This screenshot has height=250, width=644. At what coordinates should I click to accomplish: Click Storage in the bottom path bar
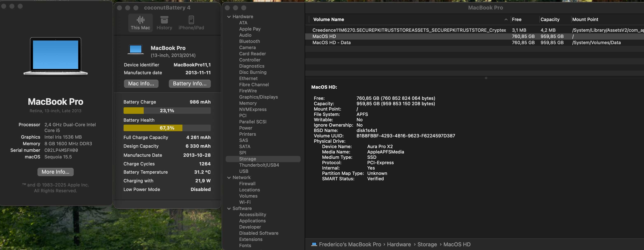pyautogui.click(x=427, y=244)
